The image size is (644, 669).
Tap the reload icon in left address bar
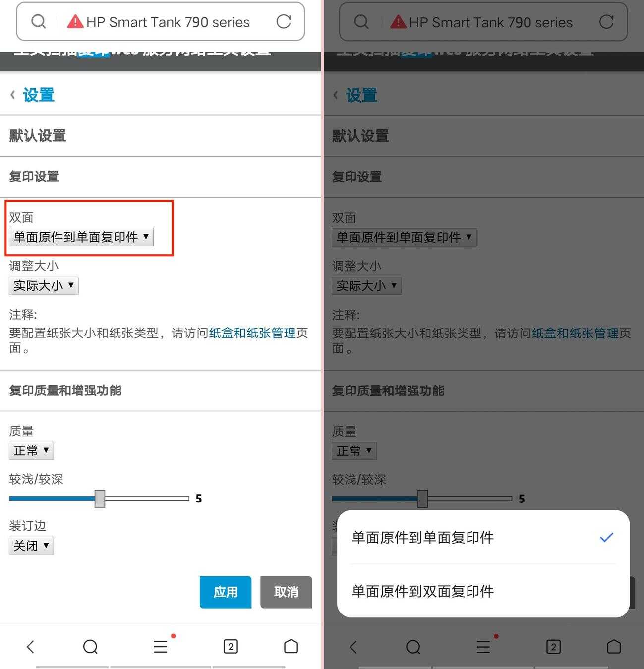(x=284, y=21)
